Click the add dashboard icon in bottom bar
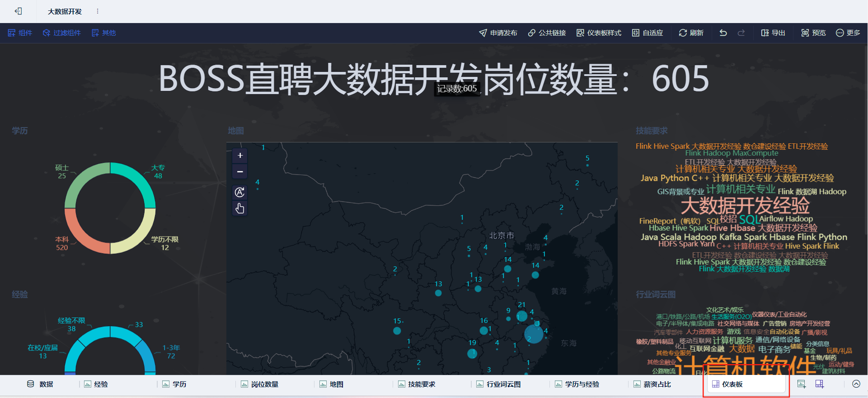The image size is (868, 398). point(820,384)
